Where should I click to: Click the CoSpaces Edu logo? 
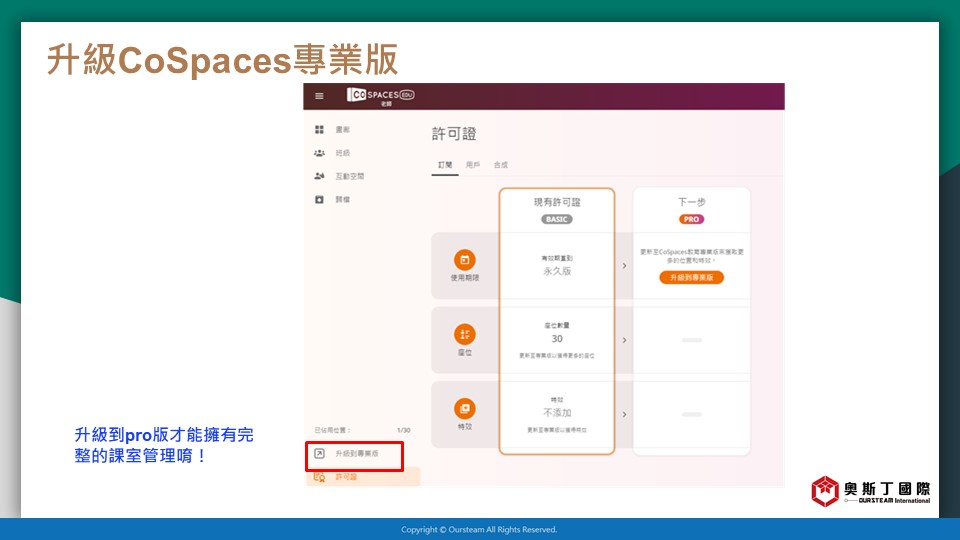pos(381,96)
